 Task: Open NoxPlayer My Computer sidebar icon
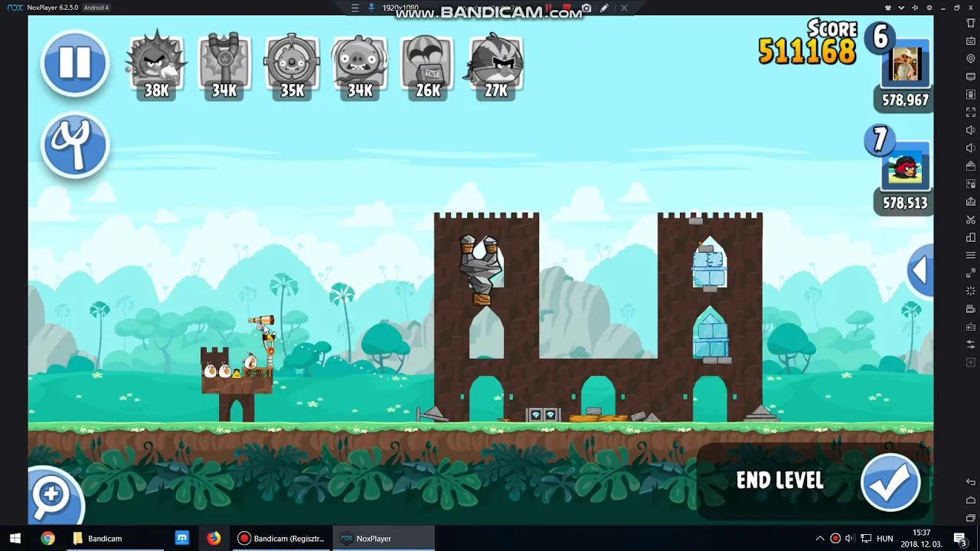tap(971, 77)
